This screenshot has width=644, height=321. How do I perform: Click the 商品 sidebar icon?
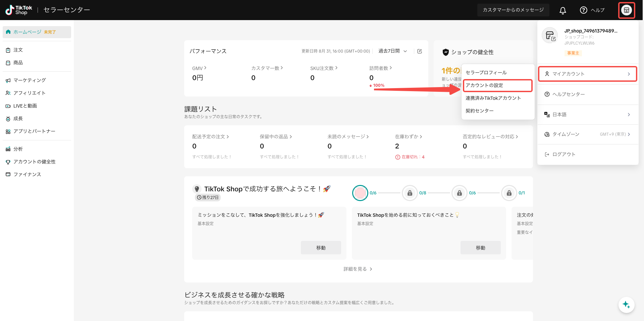point(8,63)
